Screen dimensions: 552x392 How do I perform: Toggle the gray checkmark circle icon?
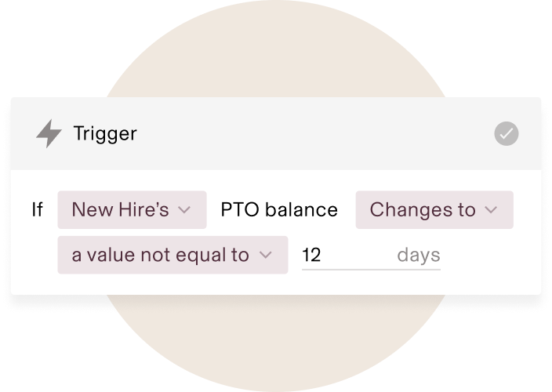click(x=507, y=134)
